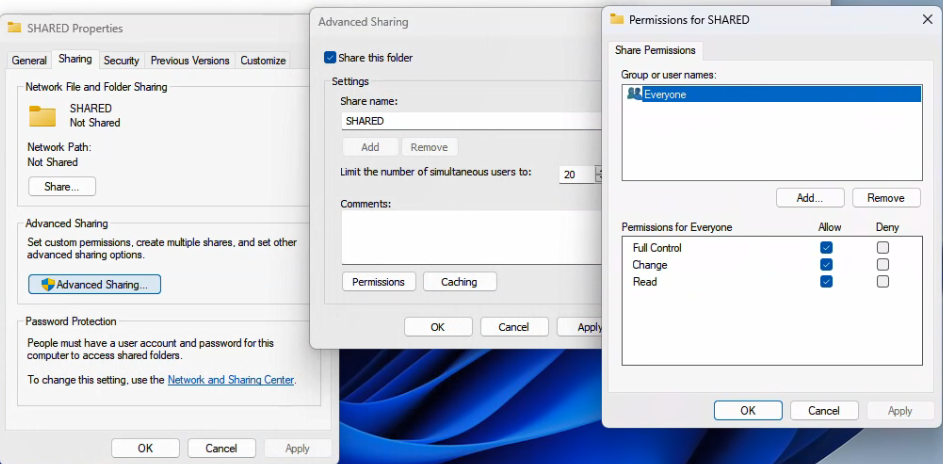Click the Read permission label
The width and height of the screenshot is (943, 464).
[645, 281]
